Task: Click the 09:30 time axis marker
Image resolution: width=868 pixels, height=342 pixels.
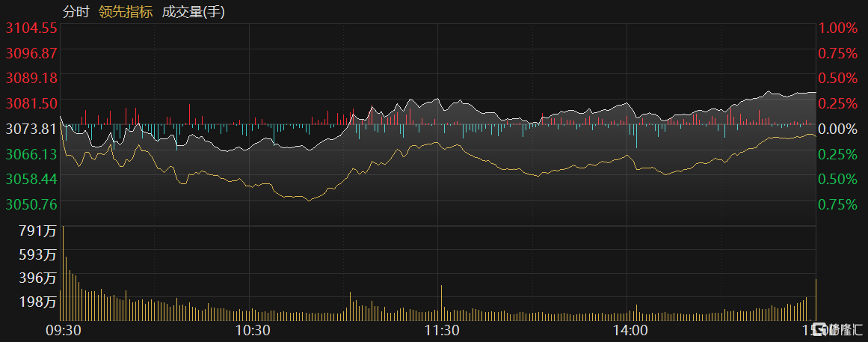Action: pyautogui.click(x=64, y=330)
